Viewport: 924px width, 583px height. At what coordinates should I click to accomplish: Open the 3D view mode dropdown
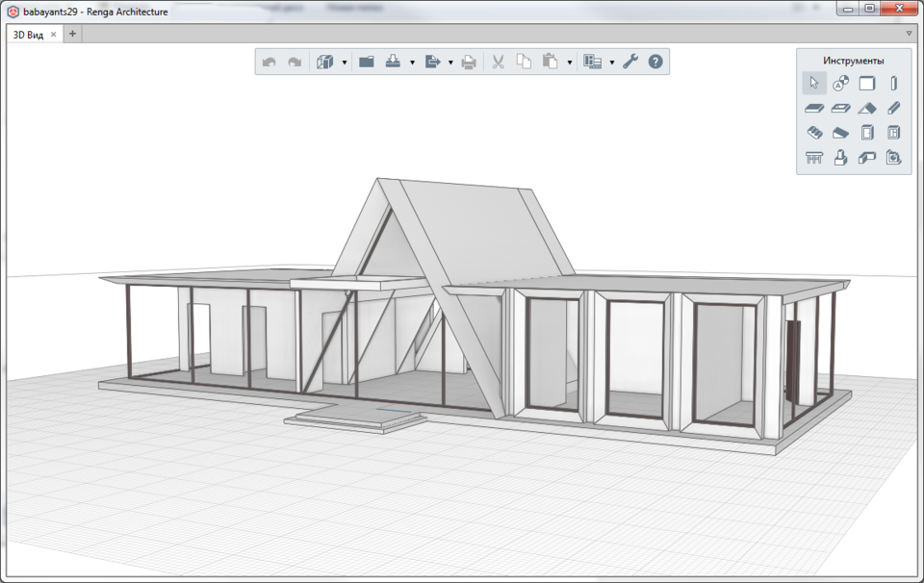(343, 61)
